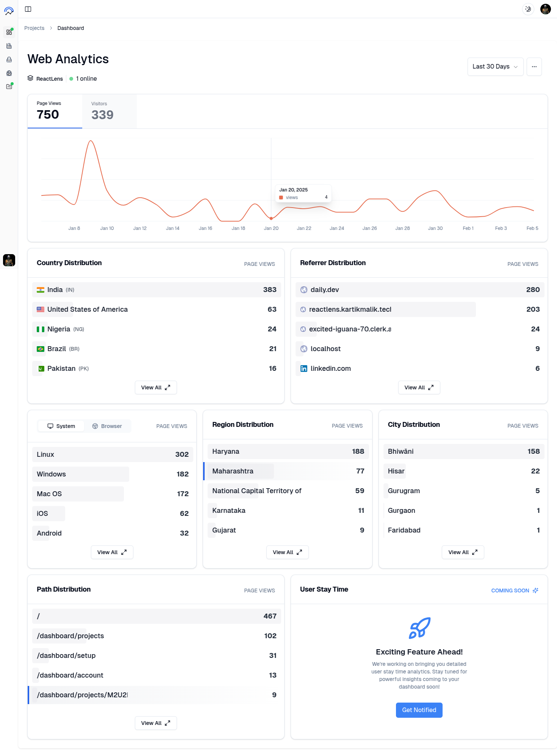The width and height of the screenshot is (557, 756).
Task: Switch to the Browser view toggle
Action: (107, 426)
